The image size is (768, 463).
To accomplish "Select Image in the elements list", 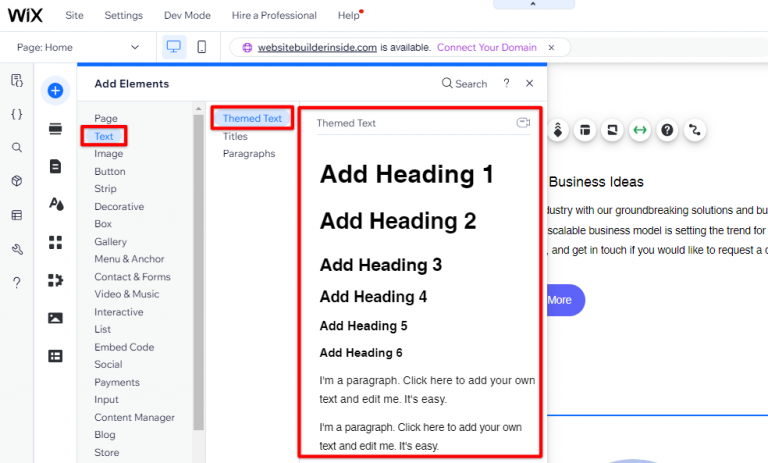I will click(x=109, y=154).
